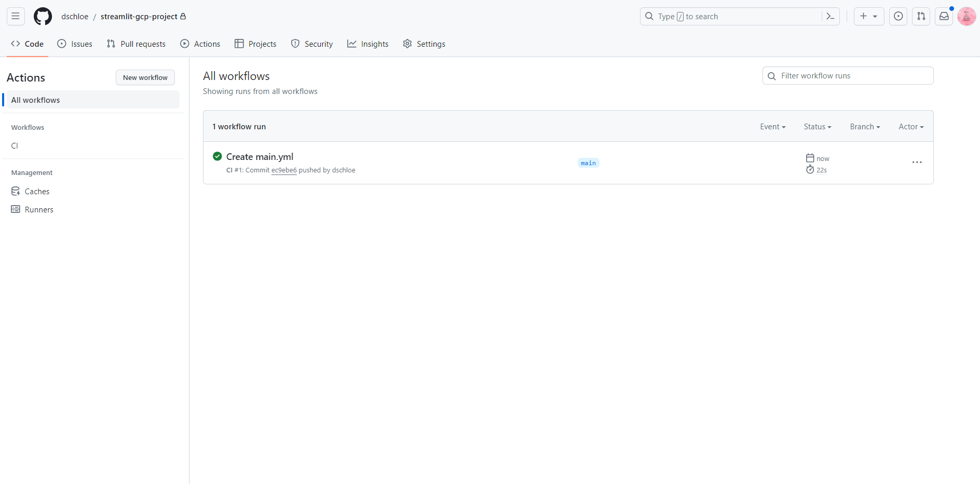Open the Projects tab
The image size is (980, 484).
tap(255, 44)
